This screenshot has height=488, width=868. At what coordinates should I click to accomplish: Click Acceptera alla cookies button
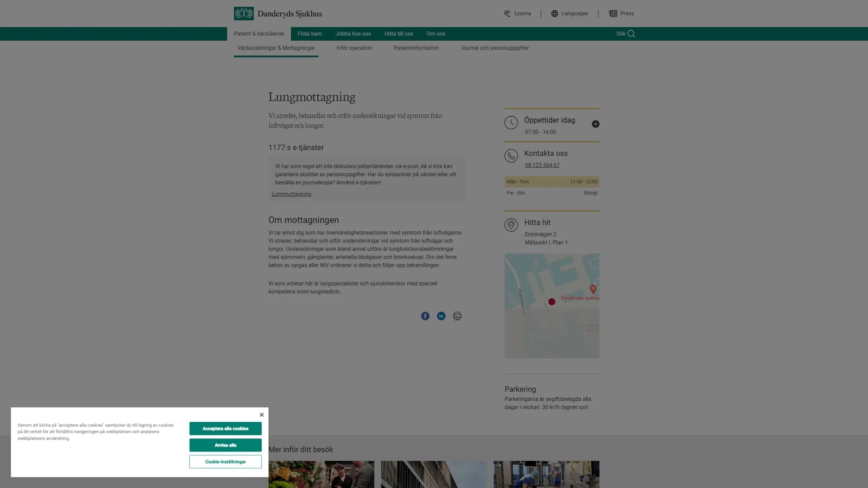(225, 429)
